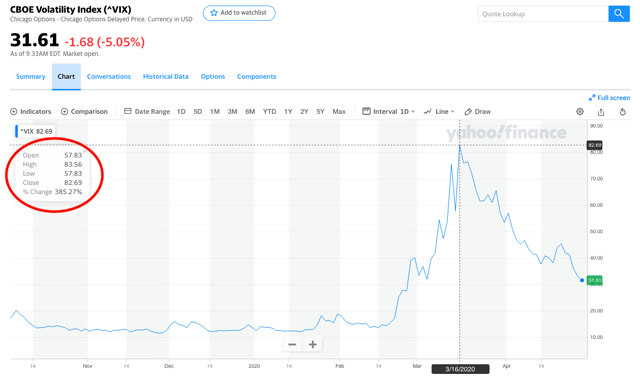Select the 5Y time range
The image size is (640, 380).
tap(320, 111)
